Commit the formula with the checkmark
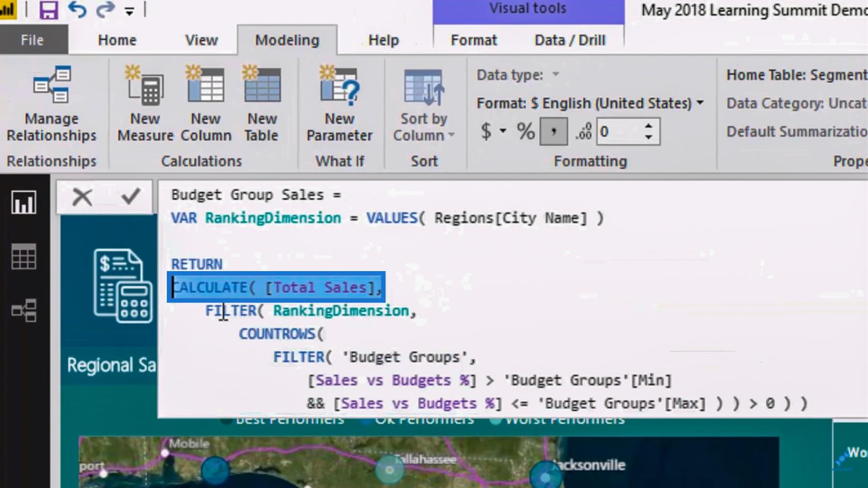The height and width of the screenshot is (488, 868). point(130,196)
